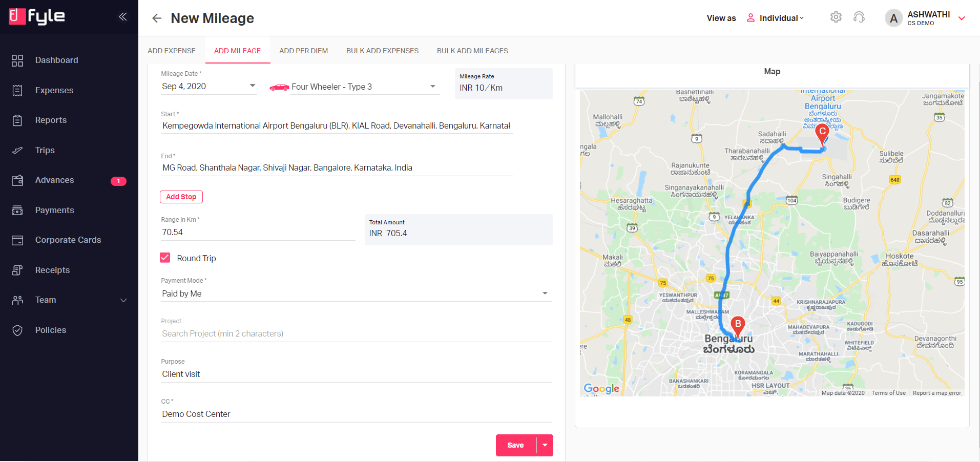Open the Reports section
This screenshot has width=980, height=462.
click(x=51, y=120)
